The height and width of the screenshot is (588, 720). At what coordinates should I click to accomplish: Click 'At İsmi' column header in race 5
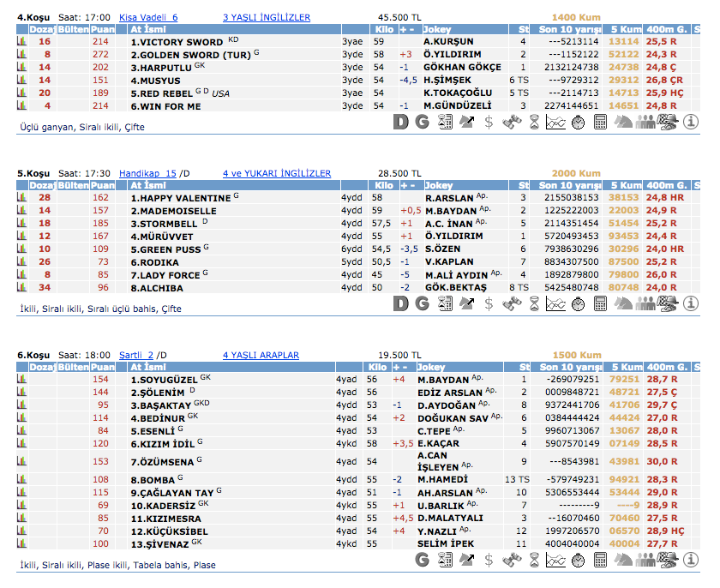click(147, 185)
